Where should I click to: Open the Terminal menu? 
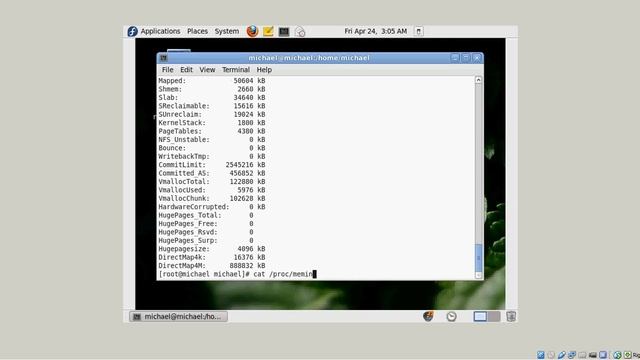click(x=236, y=70)
